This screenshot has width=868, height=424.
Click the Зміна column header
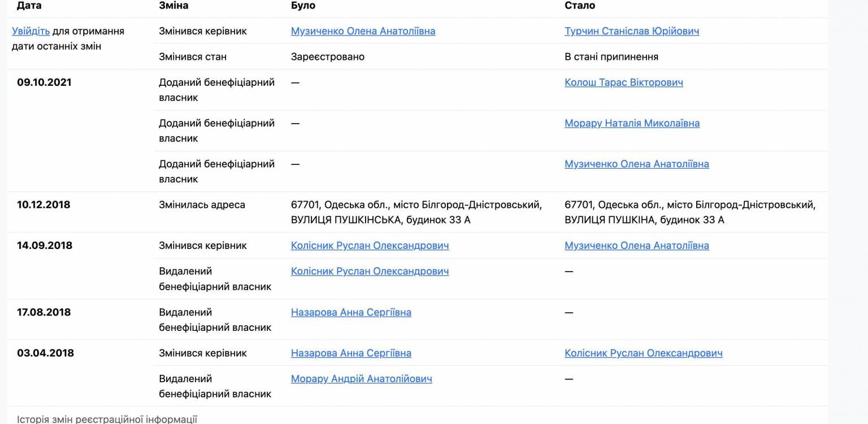pos(173,6)
